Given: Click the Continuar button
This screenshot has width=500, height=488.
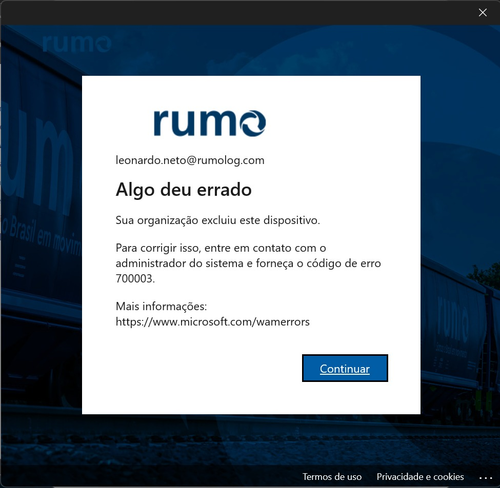Looking at the screenshot, I should pos(345,368).
